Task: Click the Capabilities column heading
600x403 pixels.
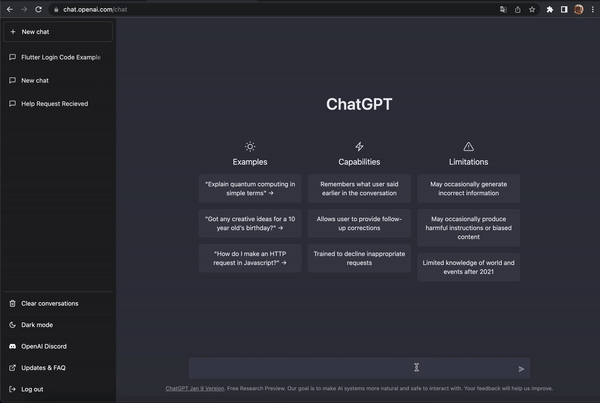Action: tap(359, 162)
